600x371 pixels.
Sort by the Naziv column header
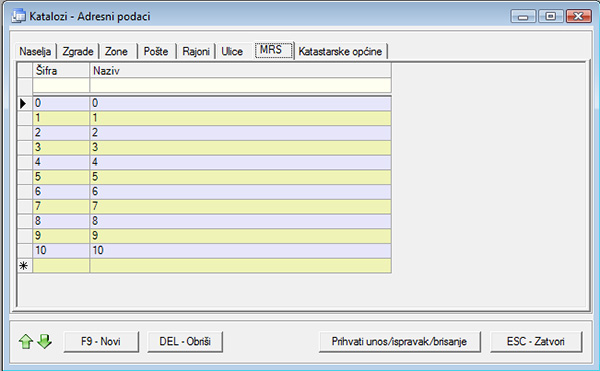pos(240,71)
